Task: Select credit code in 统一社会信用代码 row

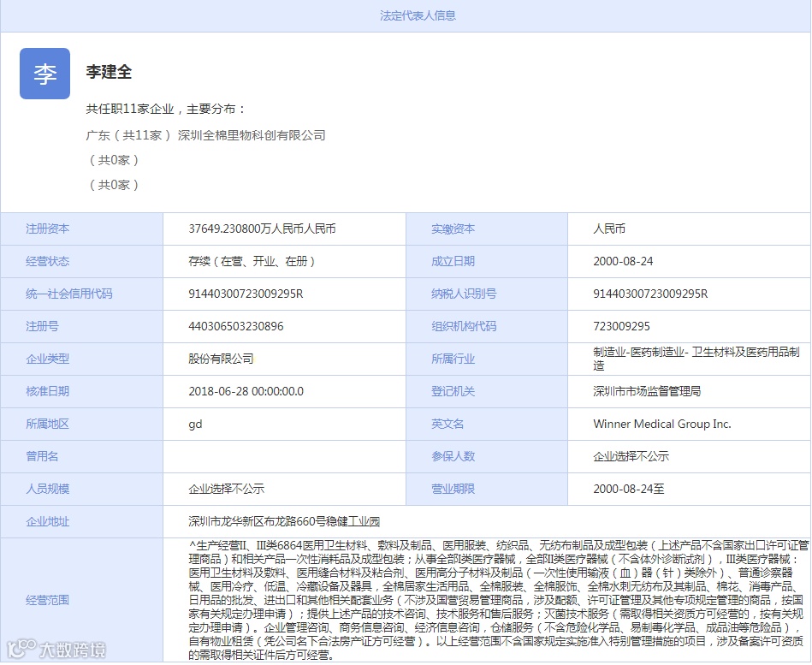Action: 246,294
